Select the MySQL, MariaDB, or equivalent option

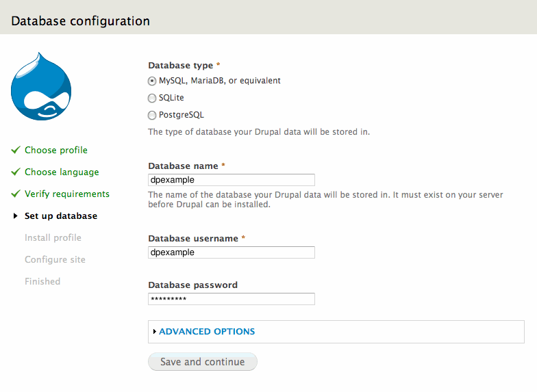[152, 81]
